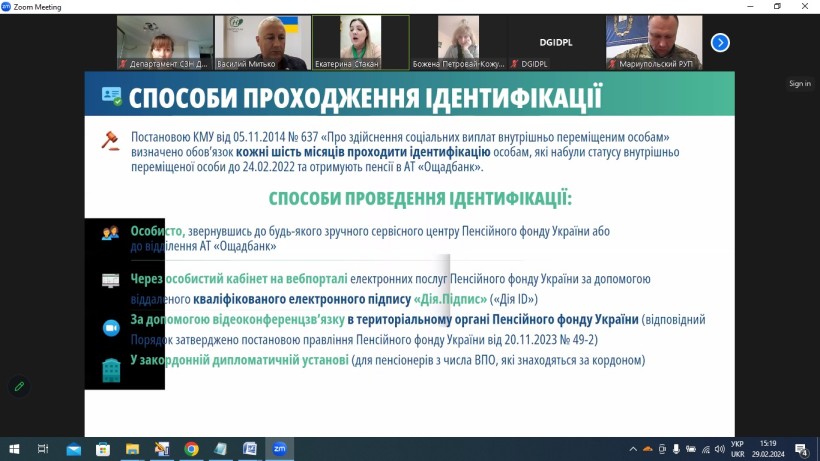Click muted mic icon on Мариупольский РУП tile
820x461 pixels.
[612, 64]
